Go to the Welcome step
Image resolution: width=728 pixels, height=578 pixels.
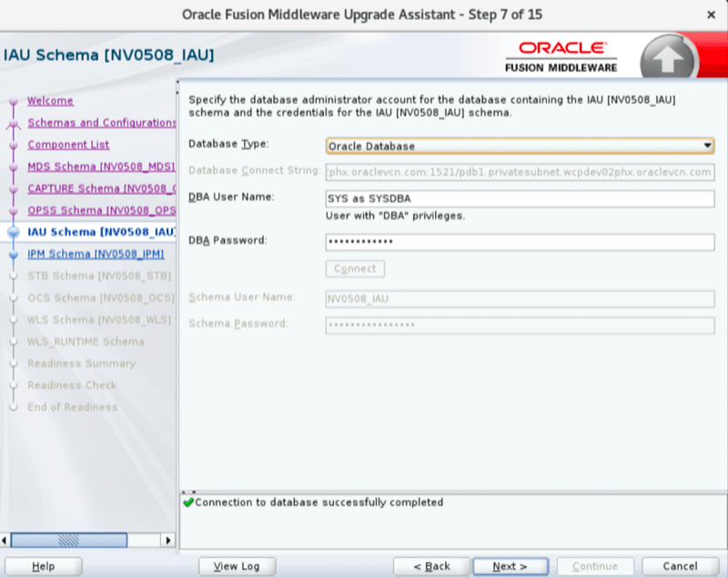[50, 101]
